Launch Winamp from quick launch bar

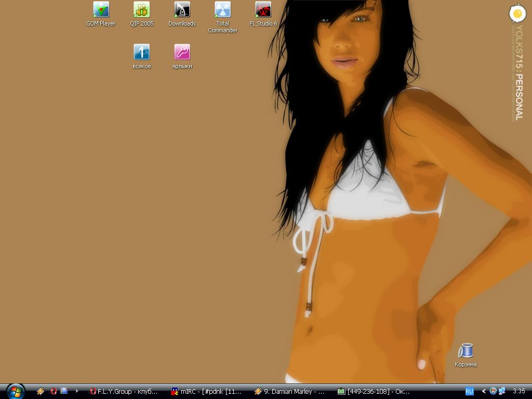[x=41, y=391]
